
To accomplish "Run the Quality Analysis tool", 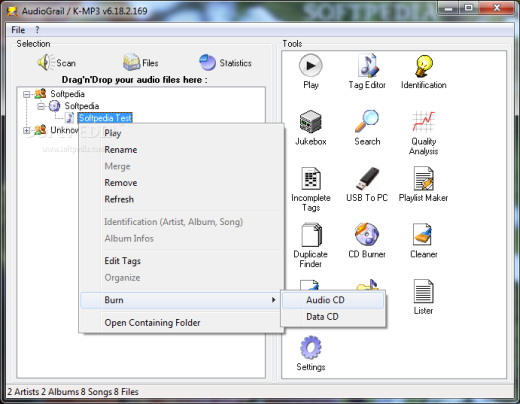I will click(x=423, y=122).
